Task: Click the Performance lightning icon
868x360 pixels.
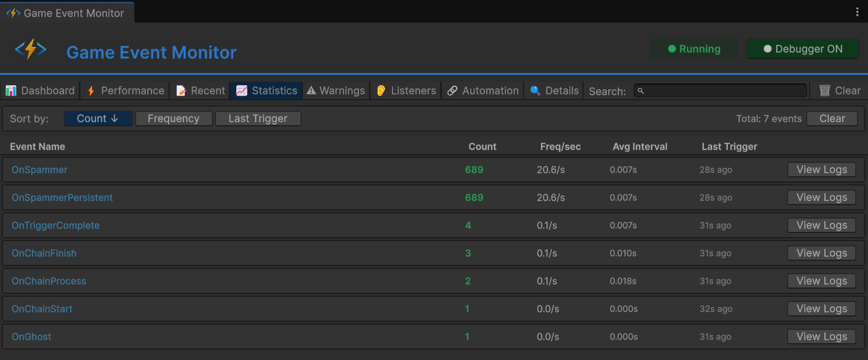Action: [x=90, y=90]
